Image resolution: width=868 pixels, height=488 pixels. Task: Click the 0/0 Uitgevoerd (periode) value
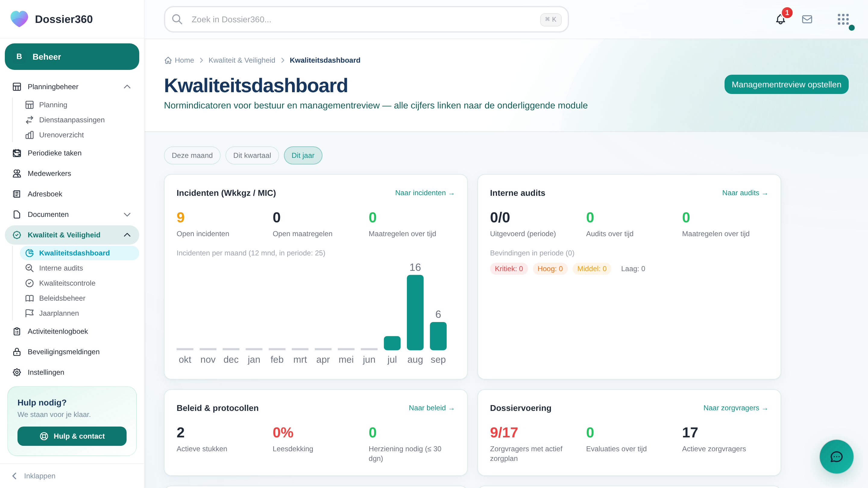tap(500, 217)
